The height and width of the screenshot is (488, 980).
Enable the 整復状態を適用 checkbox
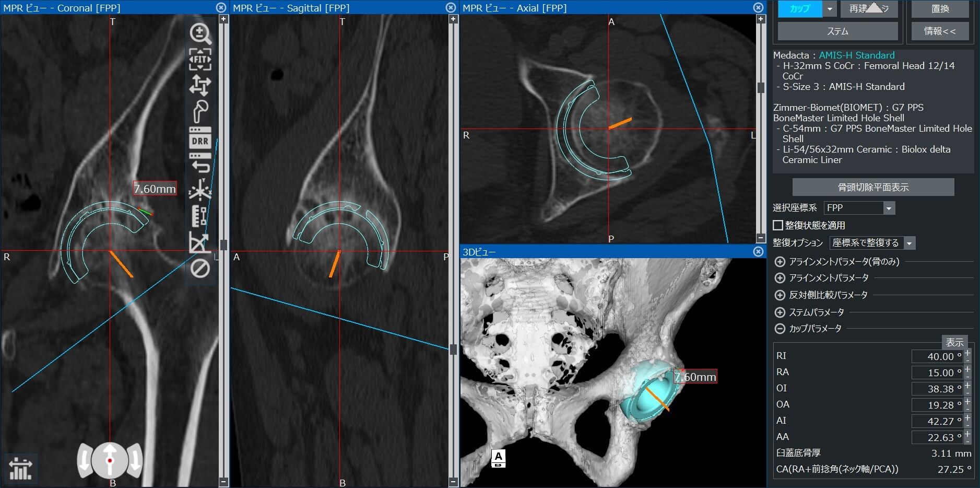(x=778, y=225)
